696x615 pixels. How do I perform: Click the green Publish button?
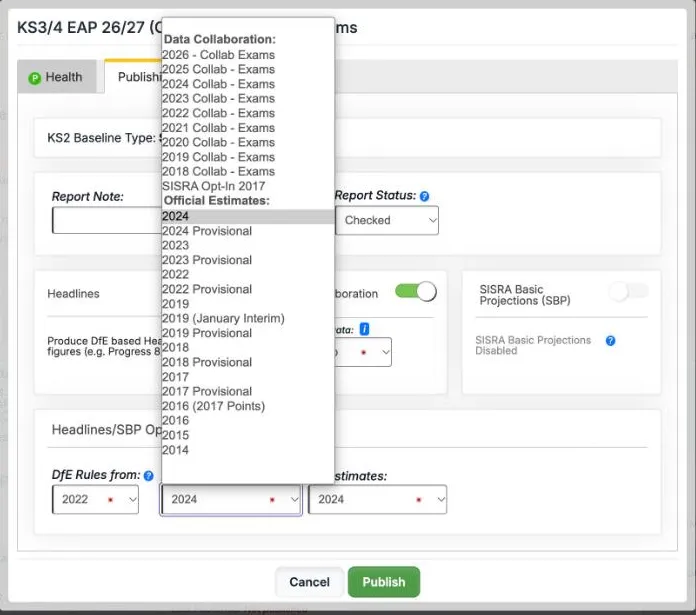click(384, 582)
